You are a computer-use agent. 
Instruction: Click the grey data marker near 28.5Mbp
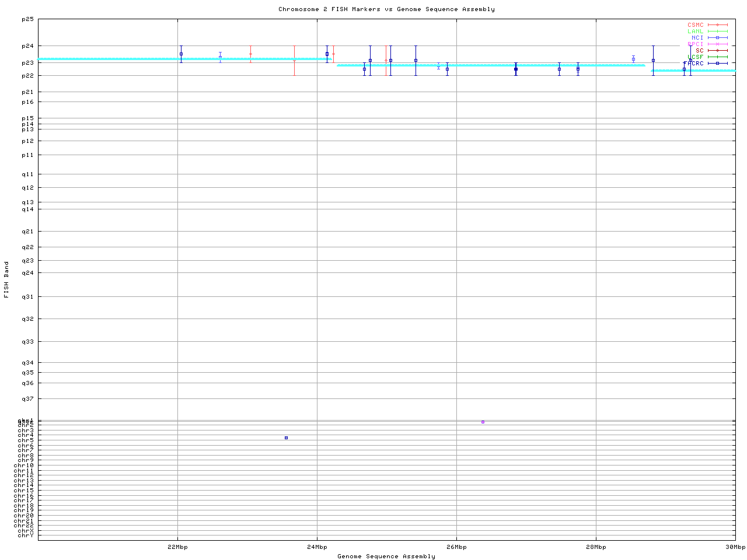(x=633, y=59)
